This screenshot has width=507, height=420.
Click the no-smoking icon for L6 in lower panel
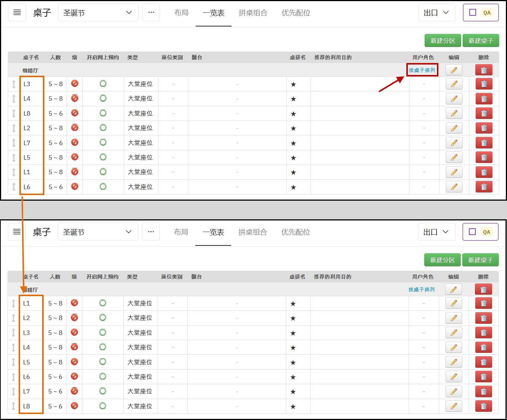[x=74, y=376]
